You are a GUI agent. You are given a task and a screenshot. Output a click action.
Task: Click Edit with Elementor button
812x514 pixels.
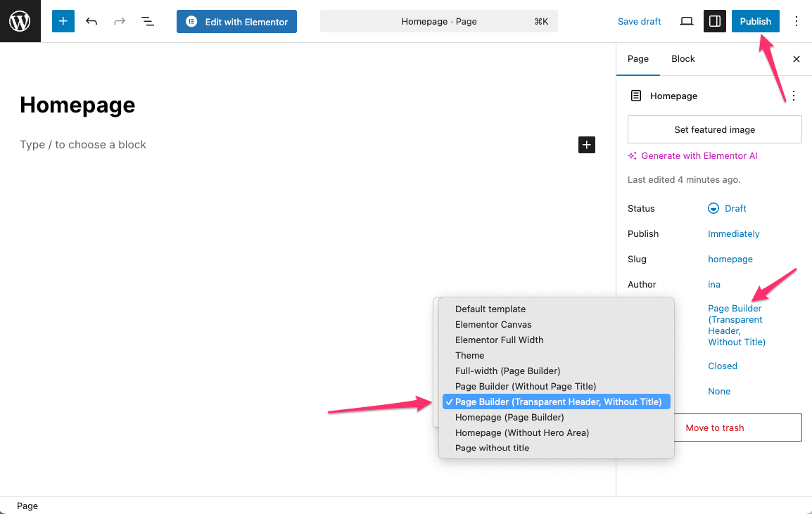tap(236, 22)
